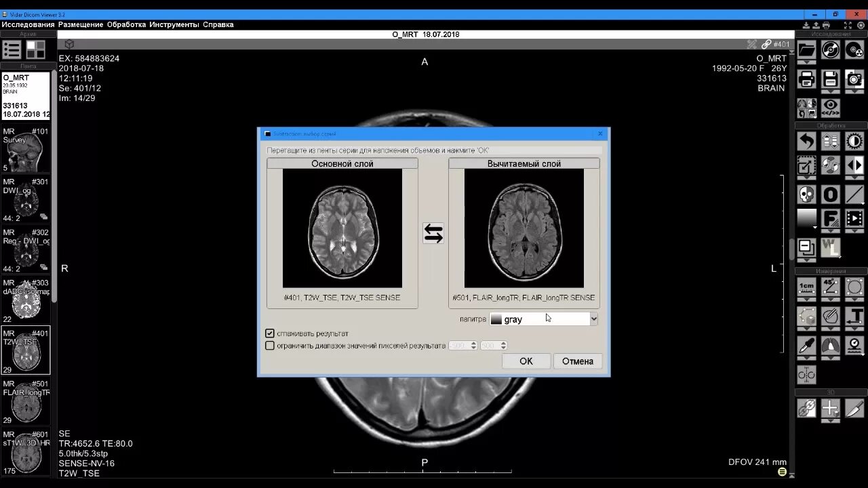868x488 pixels.
Task: Click the horizontal flip icon
Action: (854, 165)
